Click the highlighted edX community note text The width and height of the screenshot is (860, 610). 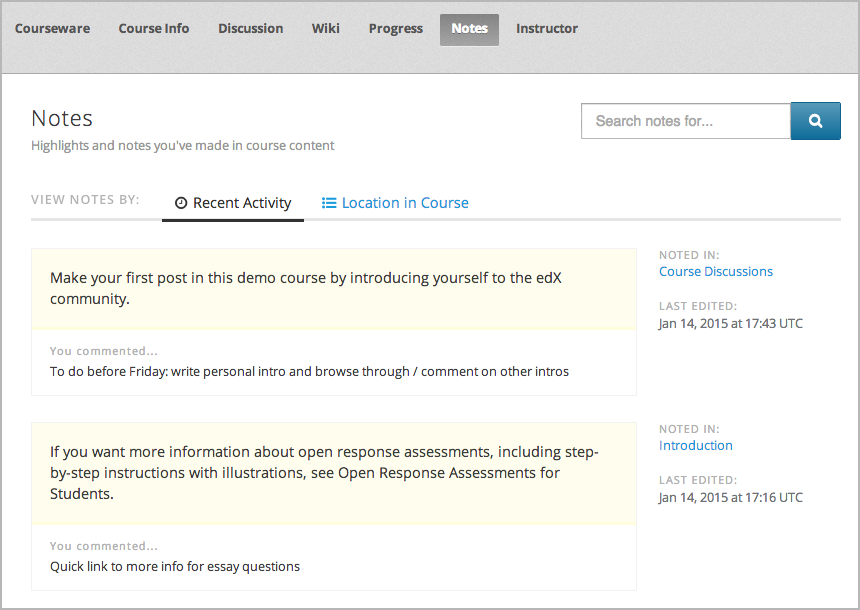pos(306,288)
